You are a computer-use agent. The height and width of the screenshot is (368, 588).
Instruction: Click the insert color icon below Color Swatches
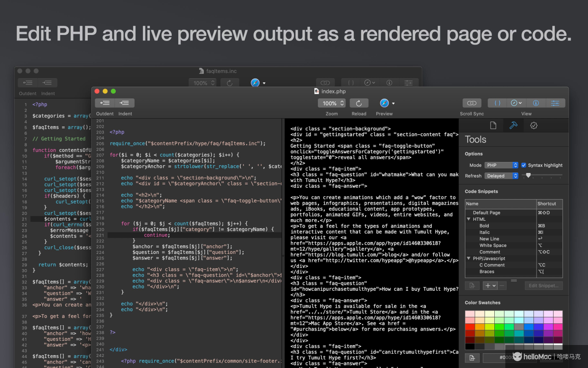(x=472, y=358)
